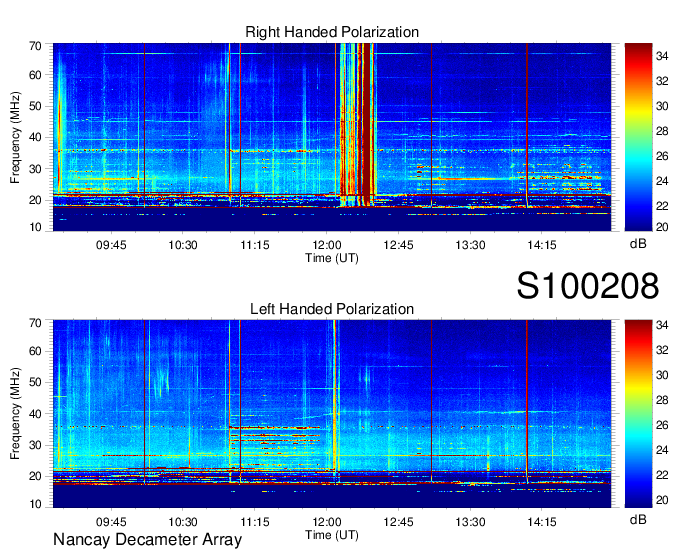
Task: Click the 70 MHz tick of the Right Handed plot
Action: pyautogui.click(x=35, y=46)
